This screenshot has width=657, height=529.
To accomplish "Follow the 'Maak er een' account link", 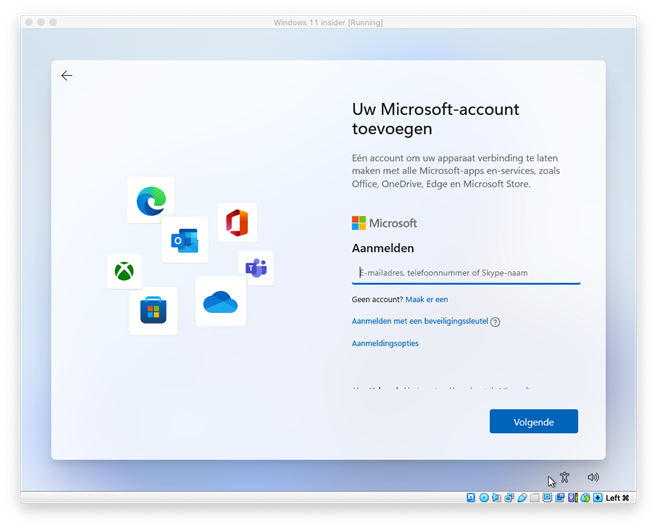I will [427, 299].
